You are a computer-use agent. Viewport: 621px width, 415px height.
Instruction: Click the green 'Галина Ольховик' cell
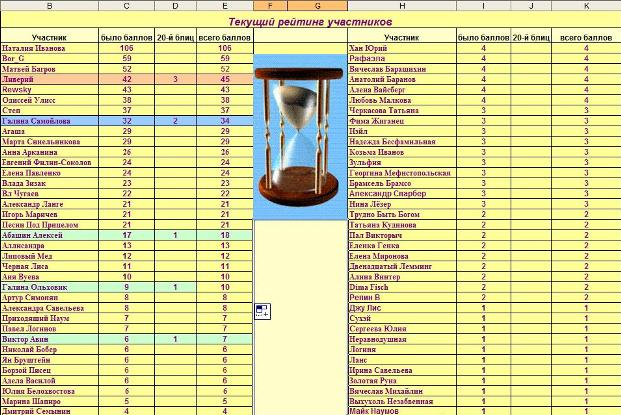50,287
